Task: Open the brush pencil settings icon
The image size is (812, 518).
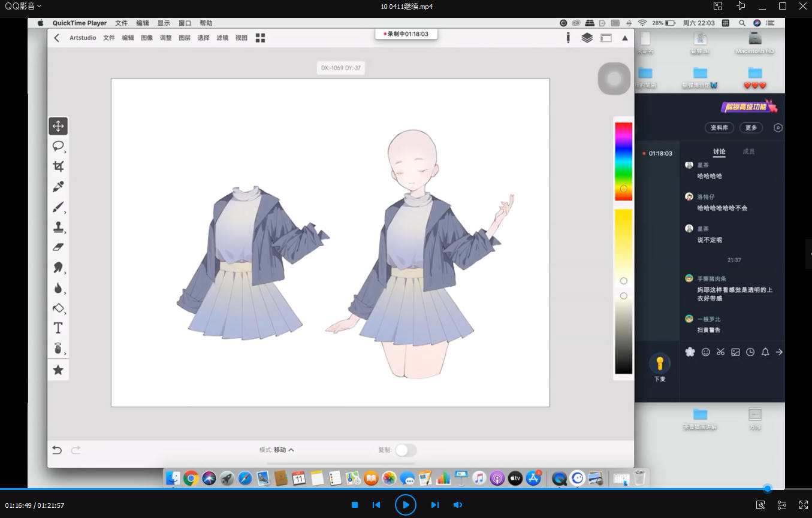Action: (568, 38)
